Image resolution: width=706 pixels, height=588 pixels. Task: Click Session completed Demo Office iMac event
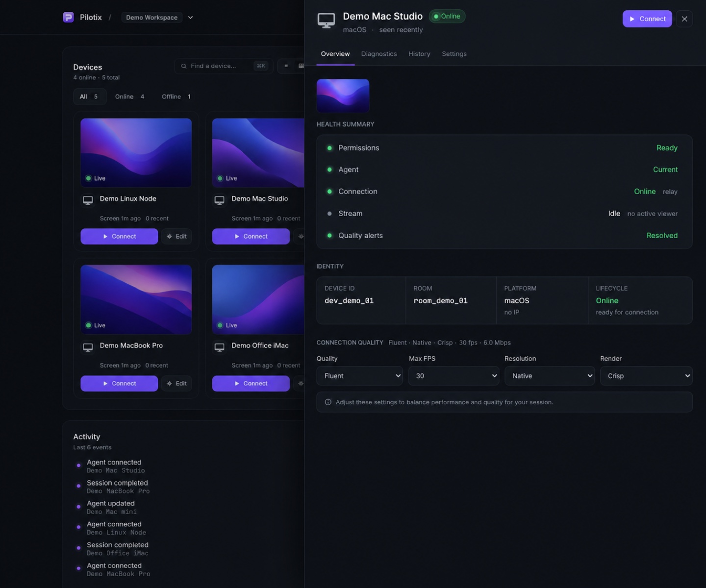tap(118, 549)
